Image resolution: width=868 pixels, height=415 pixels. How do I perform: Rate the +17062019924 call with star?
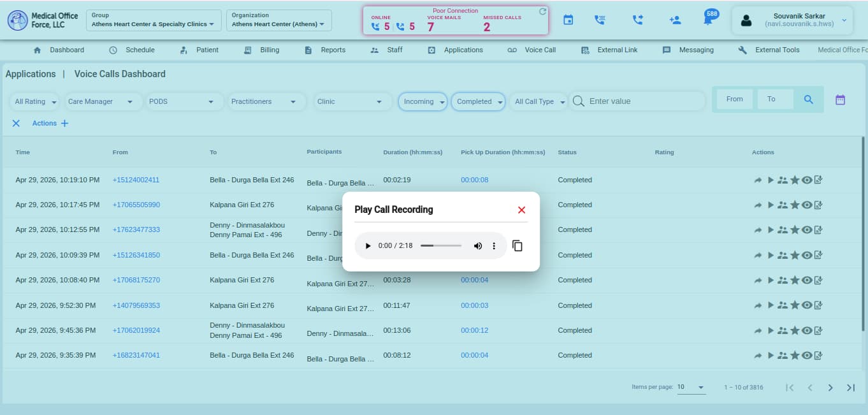[x=795, y=330]
